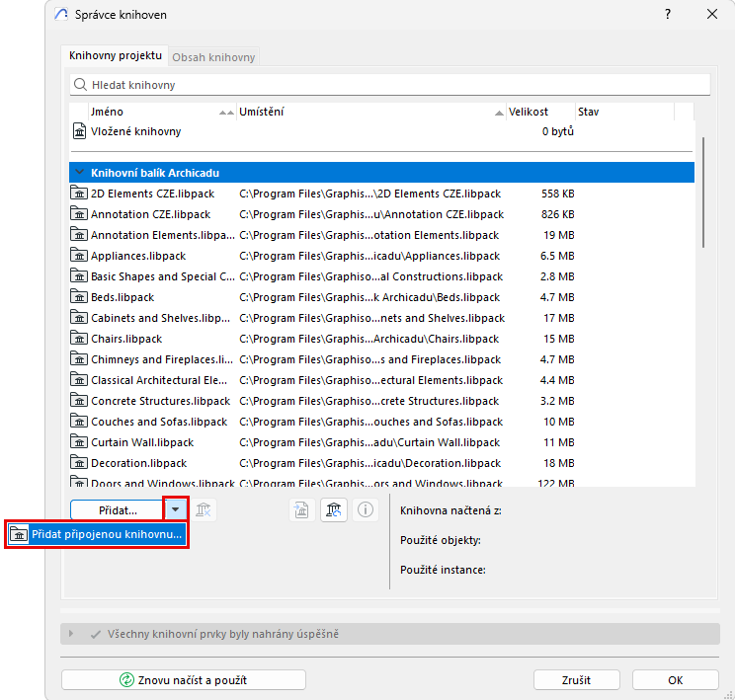Click the green reload icon on Znovu načíst
Image resolution: width=735 pixels, height=700 pixels.
(126, 679)
